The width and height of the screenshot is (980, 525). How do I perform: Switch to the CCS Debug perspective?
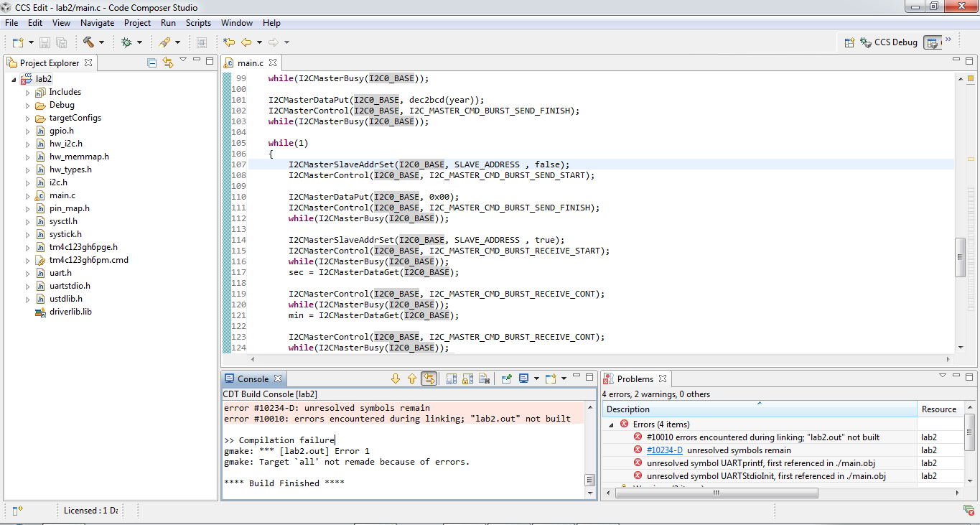tap(889, 42)
